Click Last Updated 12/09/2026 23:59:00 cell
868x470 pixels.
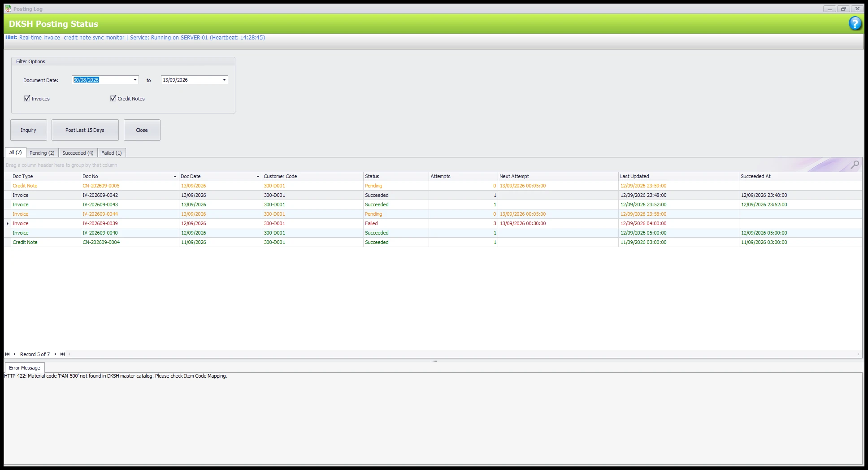[678, 186]
